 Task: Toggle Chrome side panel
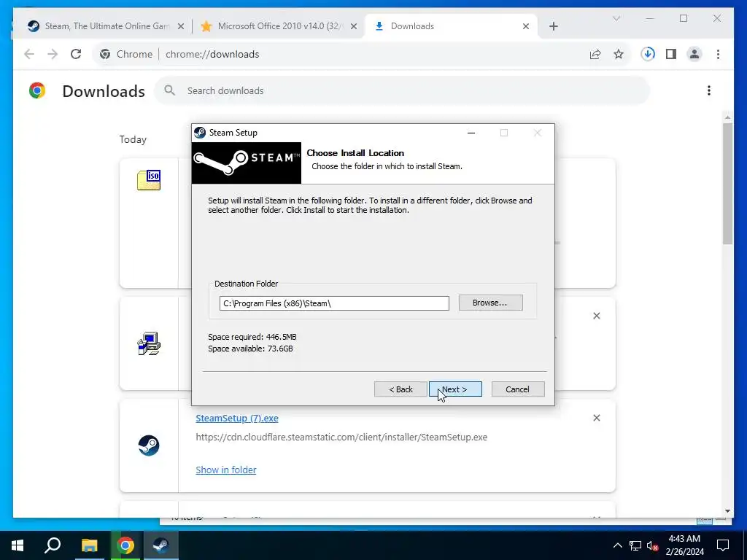point(671,54)
